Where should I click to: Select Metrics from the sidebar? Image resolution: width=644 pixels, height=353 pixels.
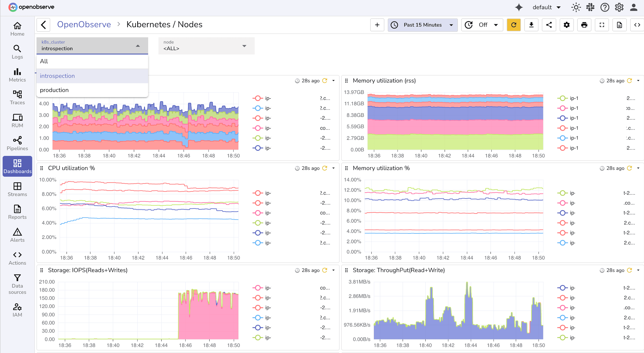coord(17,75)
